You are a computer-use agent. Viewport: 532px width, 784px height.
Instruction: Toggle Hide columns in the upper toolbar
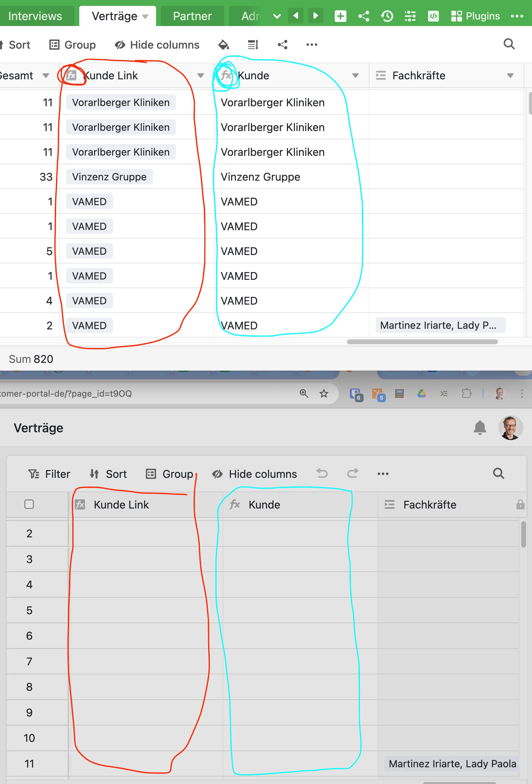pyautogui.click(x=157, y=45)
